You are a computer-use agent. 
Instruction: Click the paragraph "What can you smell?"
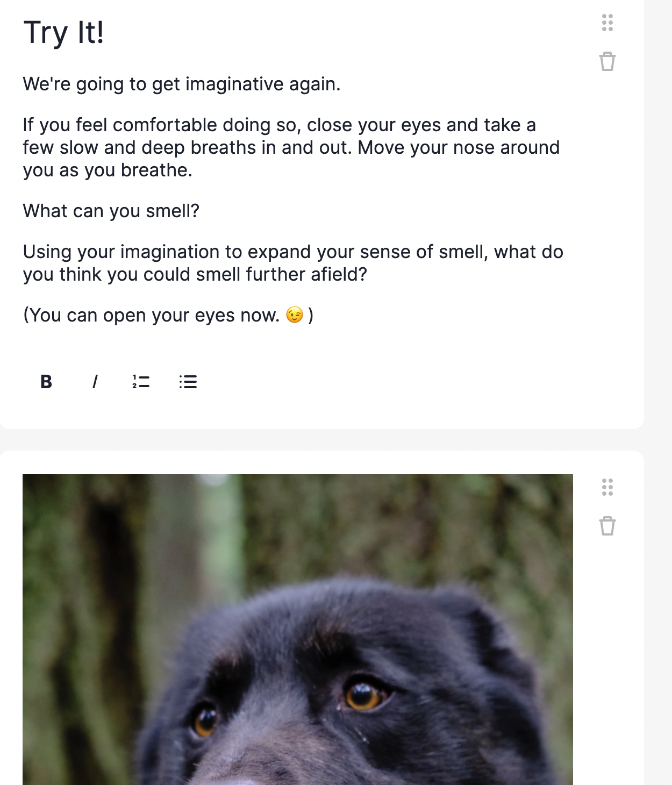(111, 211)
